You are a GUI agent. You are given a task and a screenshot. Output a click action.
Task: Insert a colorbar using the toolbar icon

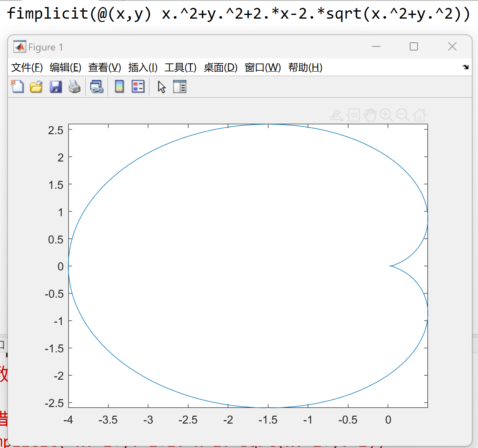pyautogui.click(x=119, y=87)
